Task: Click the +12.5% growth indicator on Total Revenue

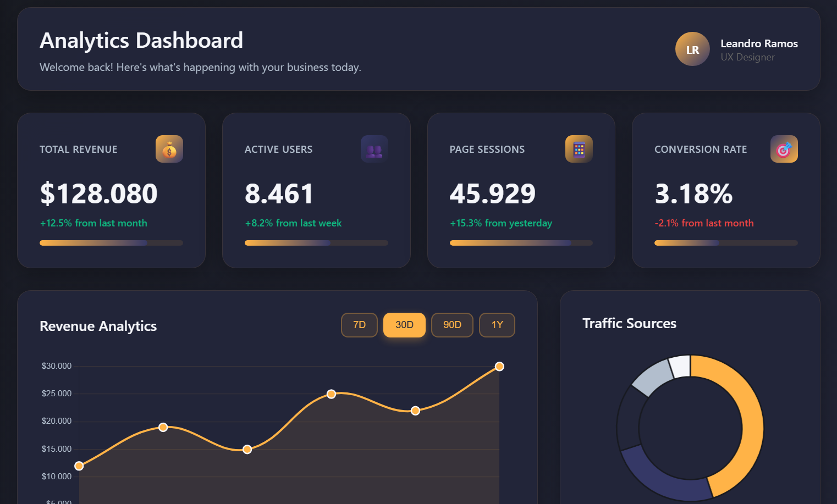Action: click(x=94, y=223)
